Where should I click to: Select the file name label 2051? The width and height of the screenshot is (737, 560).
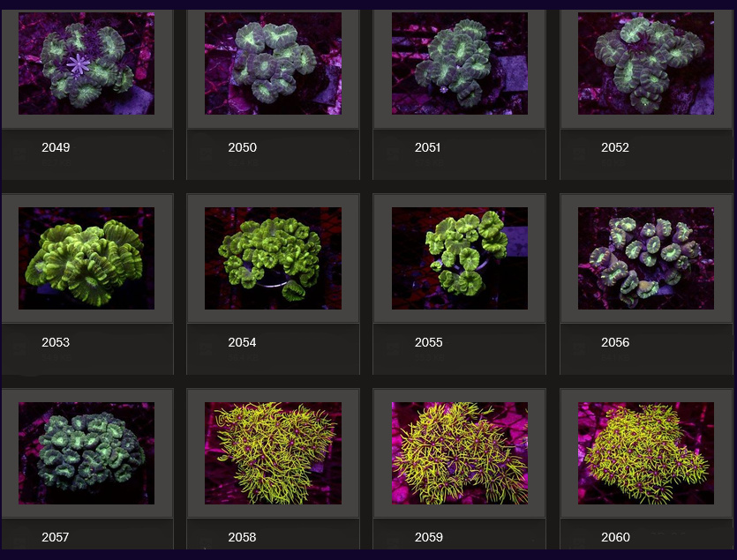pyautogui.click(x=428, y=147)
